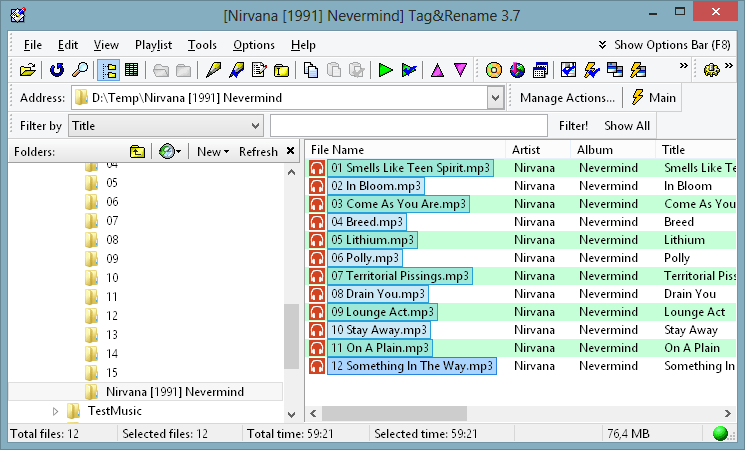Open the Filter by Title dropdown
This screenshot has height=450, width=745.
(165, 126)
